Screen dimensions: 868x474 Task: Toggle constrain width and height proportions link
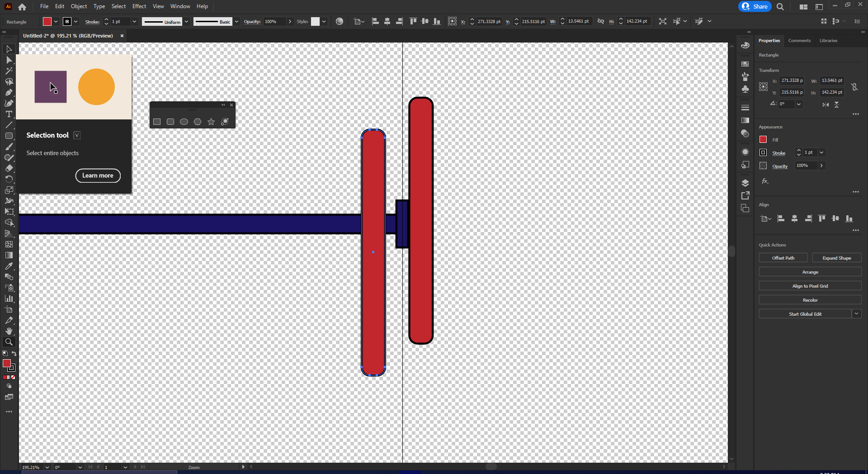click(855, 87)
